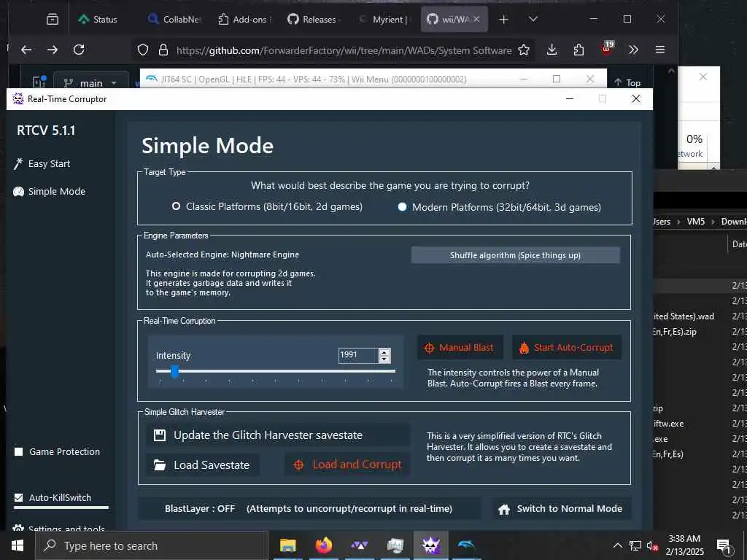The height and width of the screenshot is (560, 747).
Task: Click the site padlock icon in the address bar
Action: 163,50
